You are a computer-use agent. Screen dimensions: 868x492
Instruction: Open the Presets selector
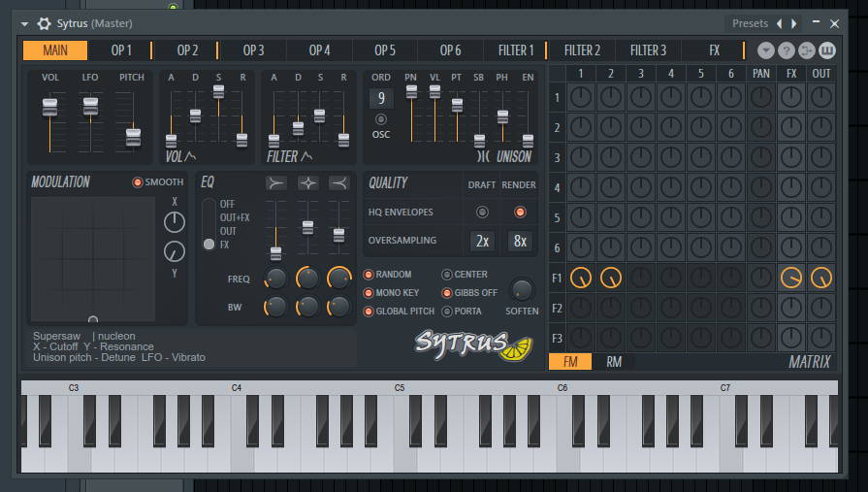coord(750,23)
